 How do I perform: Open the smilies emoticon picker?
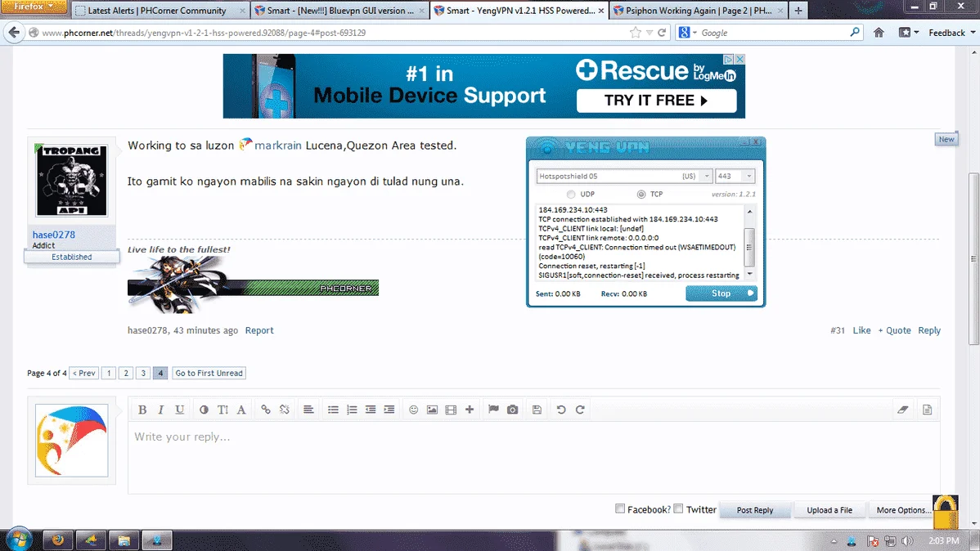point(413,410)
